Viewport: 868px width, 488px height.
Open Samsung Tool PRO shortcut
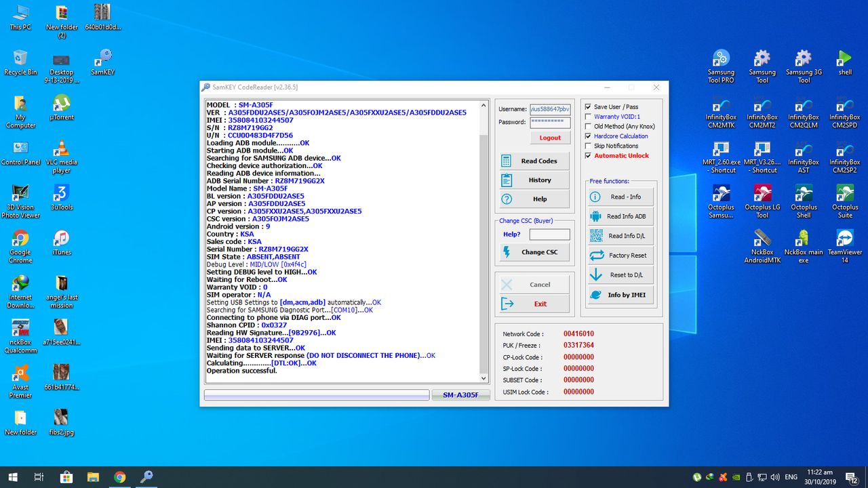pyautogui.click(x=721, y=66)
